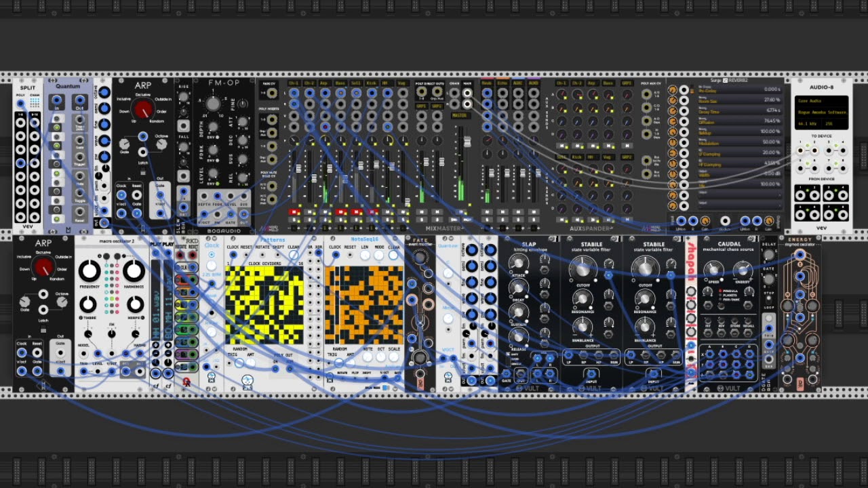Select the MASTER label display
This screenshot has width=868, height=488.
[x=461, y=115]
